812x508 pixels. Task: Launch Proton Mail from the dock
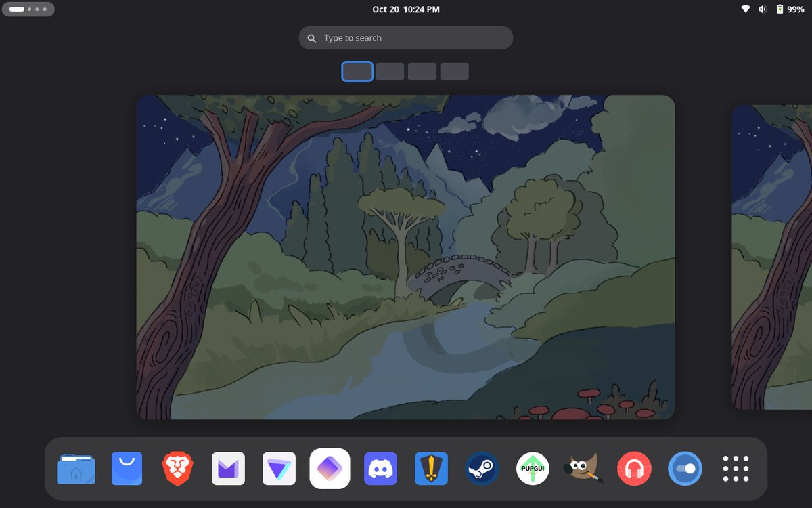tap(228, 469)
